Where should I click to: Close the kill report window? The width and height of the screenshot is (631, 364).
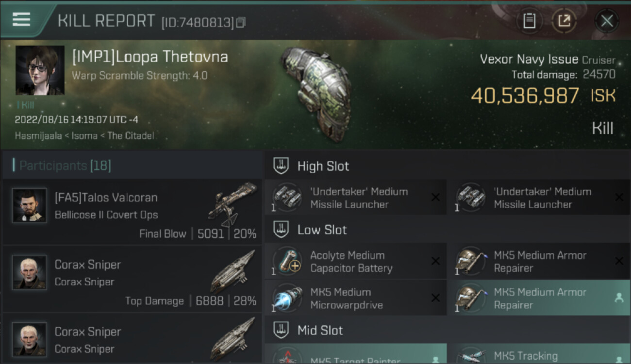pyautogui.click(x=607, y=21)
